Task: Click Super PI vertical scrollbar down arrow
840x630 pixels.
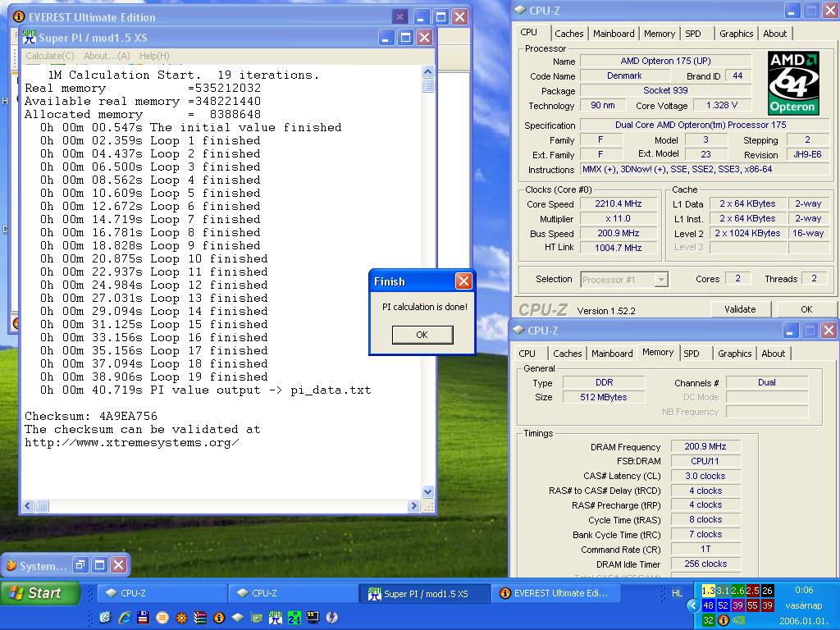Action: pos(427,491)
